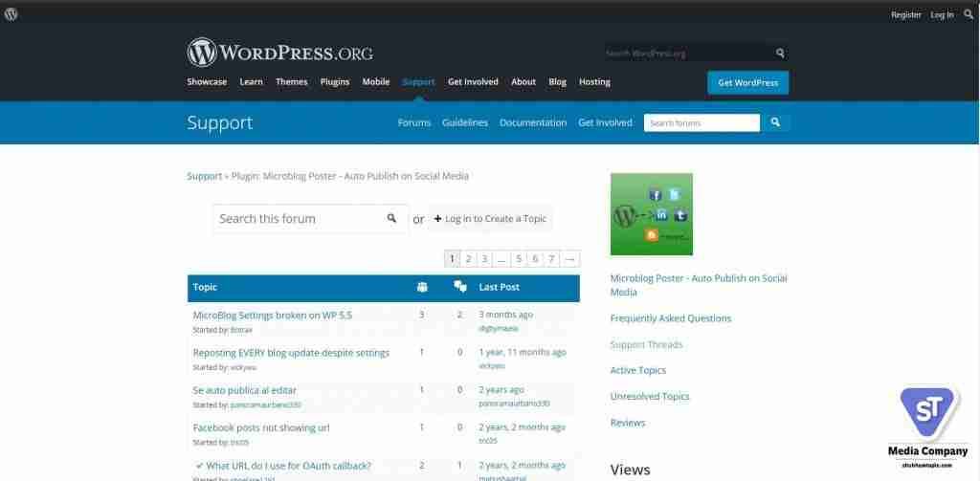This screenshot has height=481, width=980.
Task: Open topic What URL do I use for OAuth callback?
Action: tap(288, 466)
